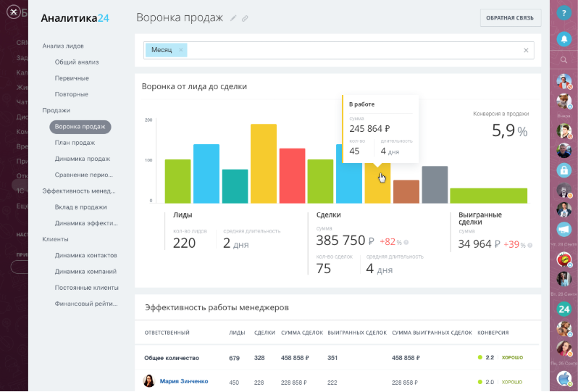This screenshot has height=392, width=578.
Task: Click the ОБРАТНАЯ СВЯЗЬ button
Action: pos(510,18)
